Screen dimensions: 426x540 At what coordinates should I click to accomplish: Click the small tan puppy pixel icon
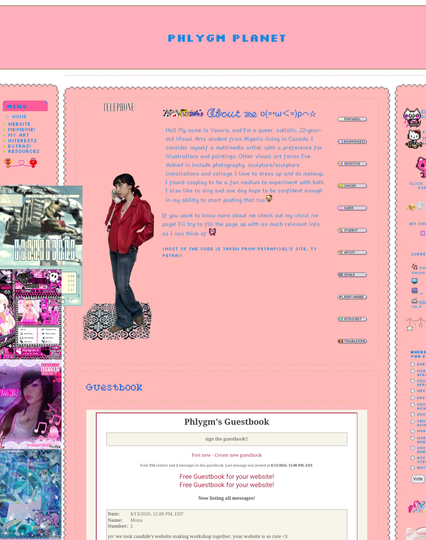click(x=411, y=207)
